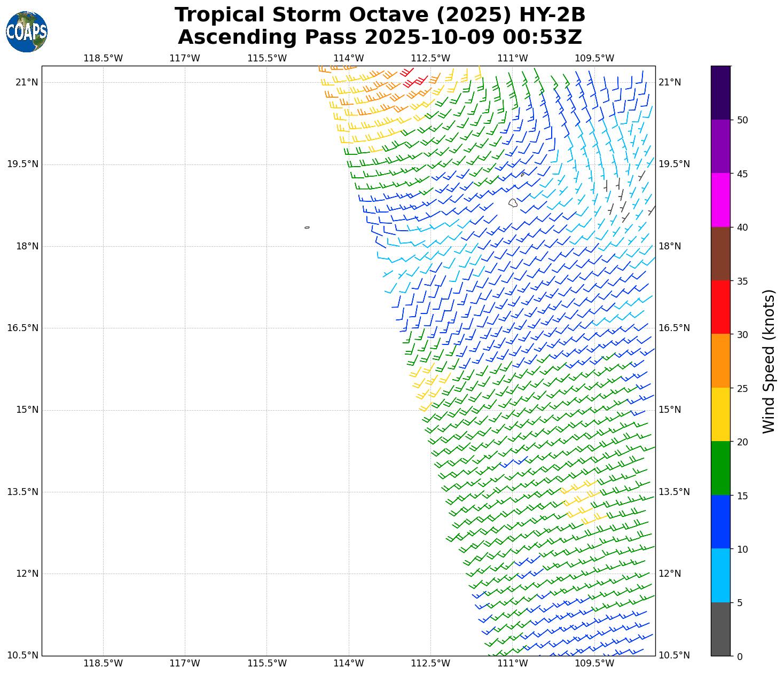784x675 pixels.
Task: Click the dark purple top colorbar segment
Action: pos(720,92)
